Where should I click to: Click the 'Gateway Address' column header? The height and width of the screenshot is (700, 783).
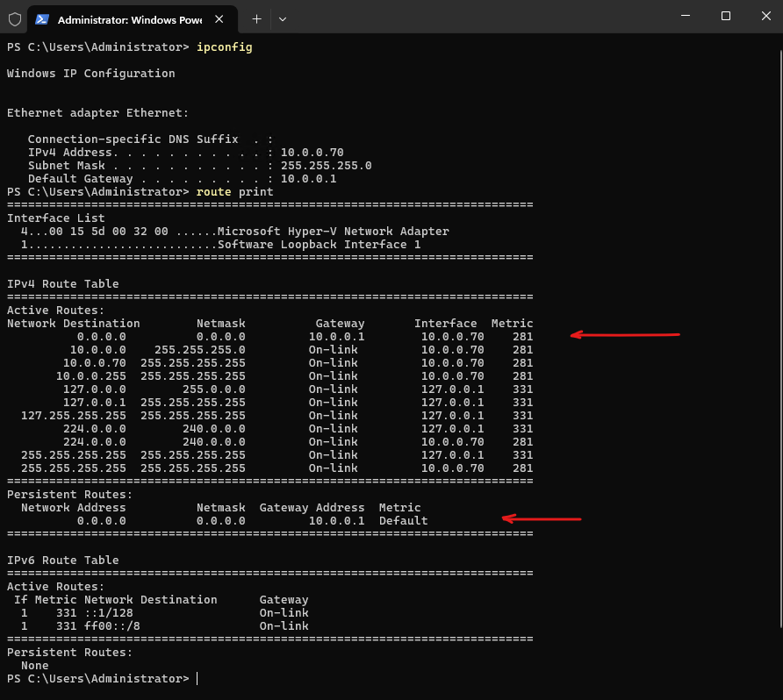312,508
